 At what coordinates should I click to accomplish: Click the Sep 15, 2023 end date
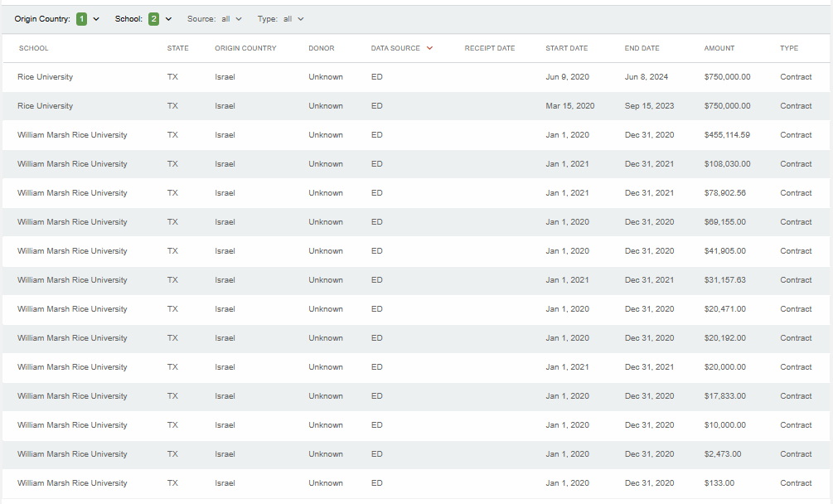[649, 106]
